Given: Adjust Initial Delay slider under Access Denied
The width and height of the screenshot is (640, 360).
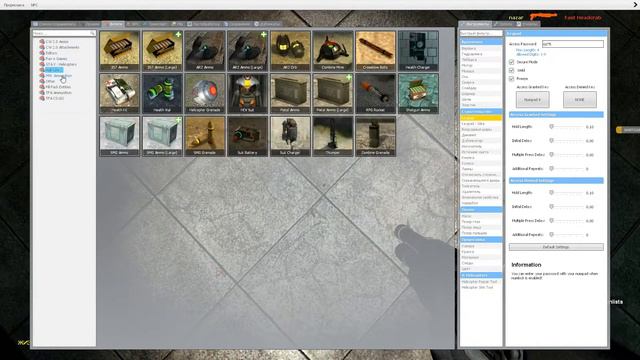Looking at the screenshot, I should [x=567, y=207].
